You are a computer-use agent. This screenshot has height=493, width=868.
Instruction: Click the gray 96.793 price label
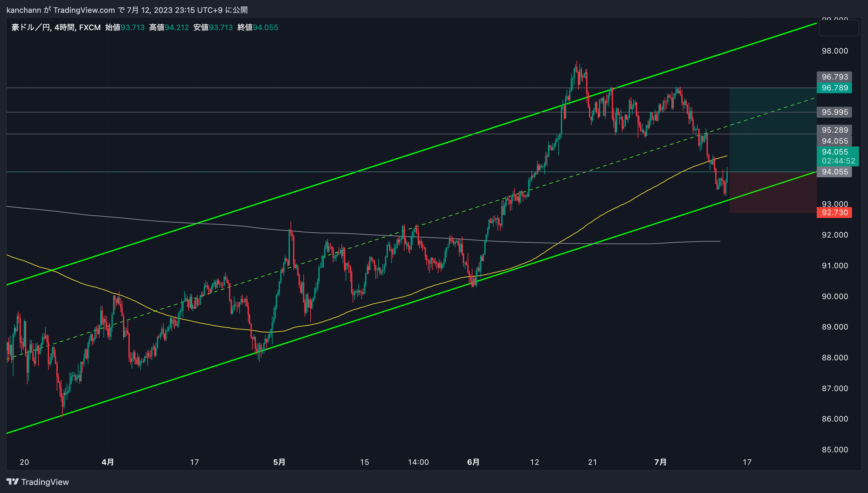(834, 77)
